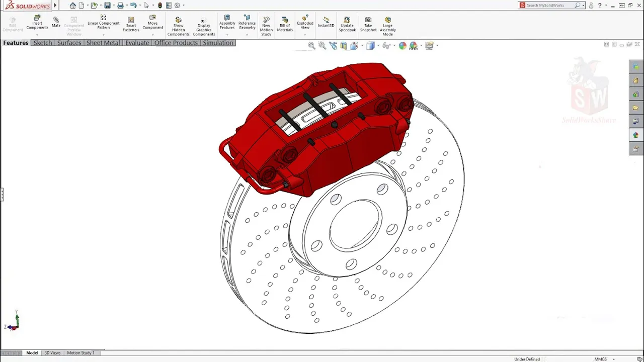Open Options gear icon

177,6
